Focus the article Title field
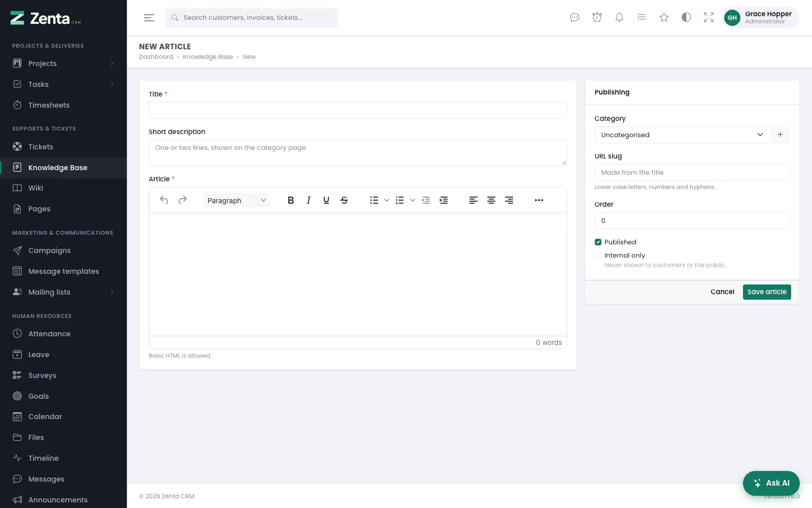 pyautogui.click(x=358, y=110)
